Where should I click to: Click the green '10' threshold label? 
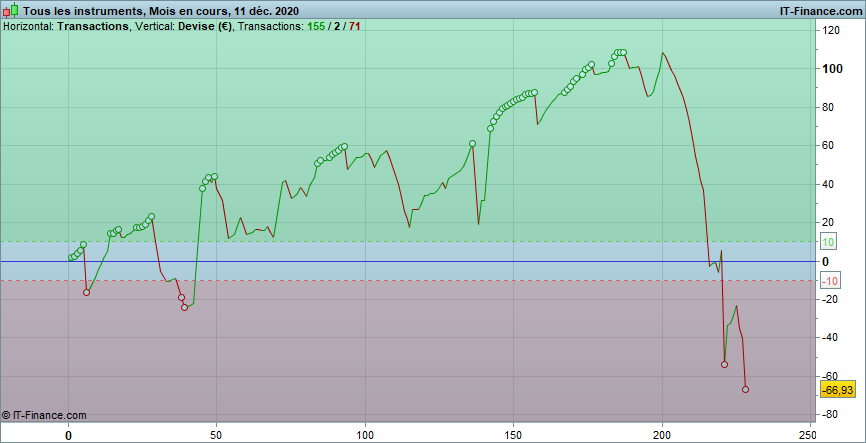[x=827, y=242]
